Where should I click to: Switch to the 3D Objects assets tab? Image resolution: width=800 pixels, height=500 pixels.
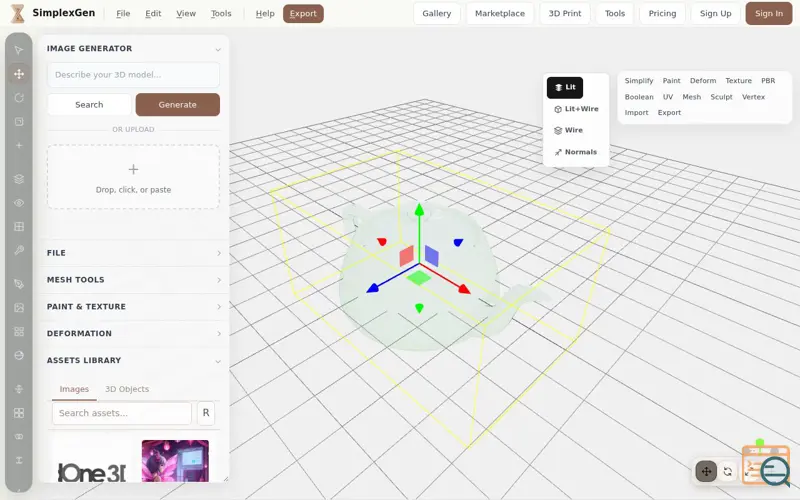(x=127, y=389)
